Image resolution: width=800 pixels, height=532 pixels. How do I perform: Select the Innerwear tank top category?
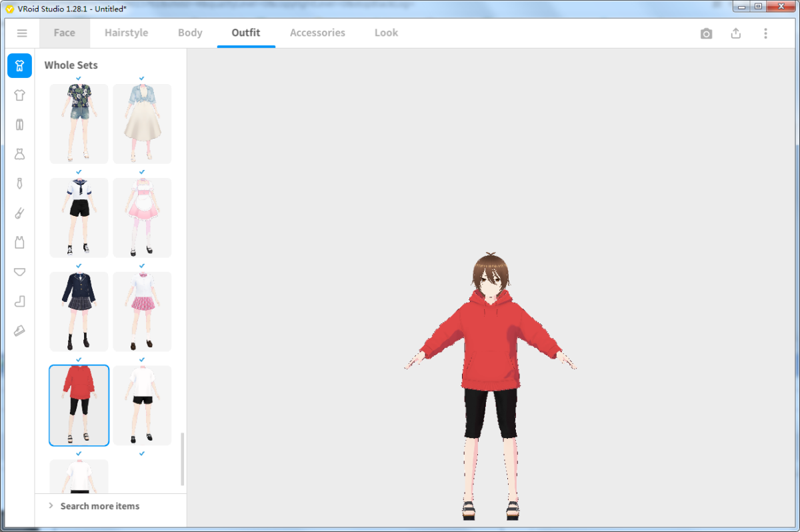tap(19, 242)
